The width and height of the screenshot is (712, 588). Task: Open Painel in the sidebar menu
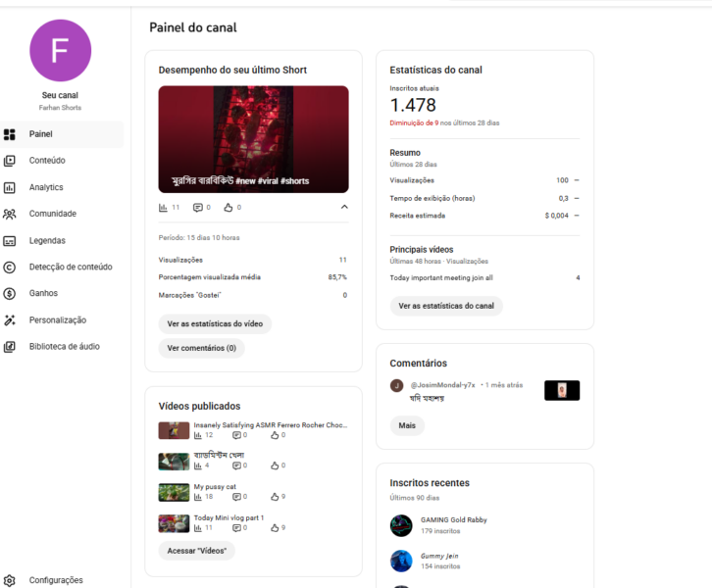tap(62, 134)
